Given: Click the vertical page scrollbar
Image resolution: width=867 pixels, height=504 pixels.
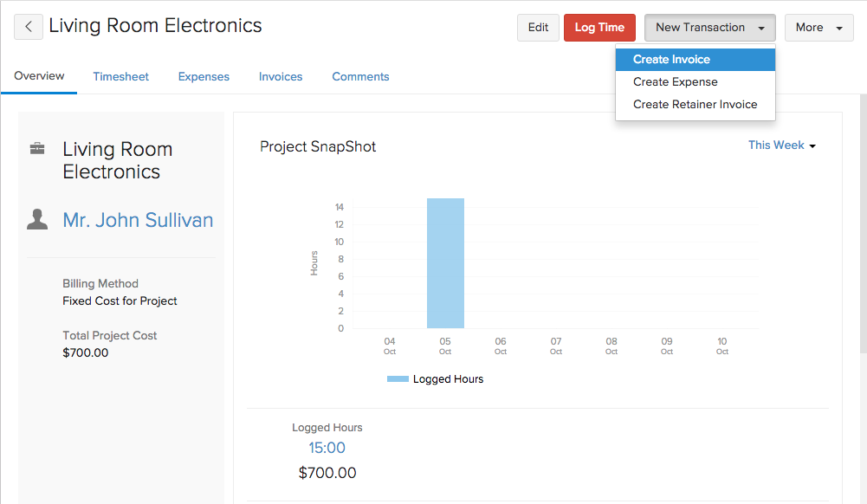Looking at the screenshot, I should tap(864, 223).
